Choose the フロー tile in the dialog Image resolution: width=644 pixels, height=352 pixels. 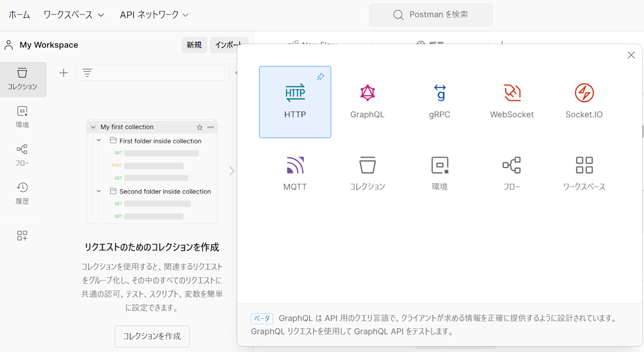click(x=512, y=174)
